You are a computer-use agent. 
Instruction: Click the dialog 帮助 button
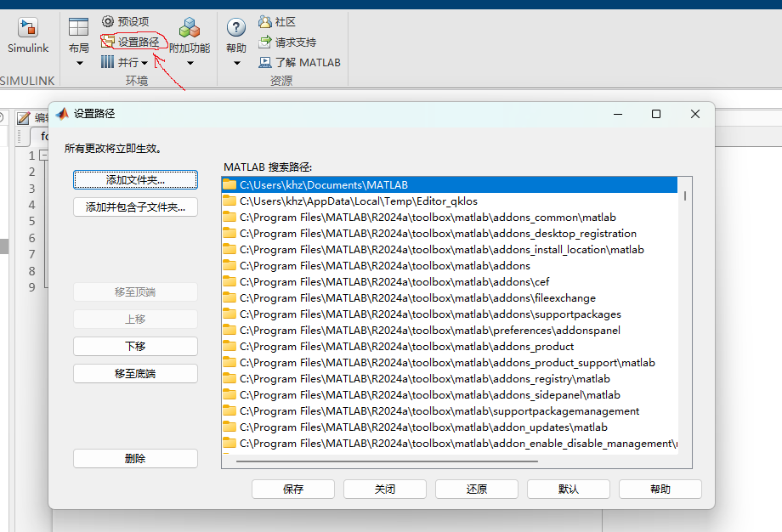pos(660,490)
